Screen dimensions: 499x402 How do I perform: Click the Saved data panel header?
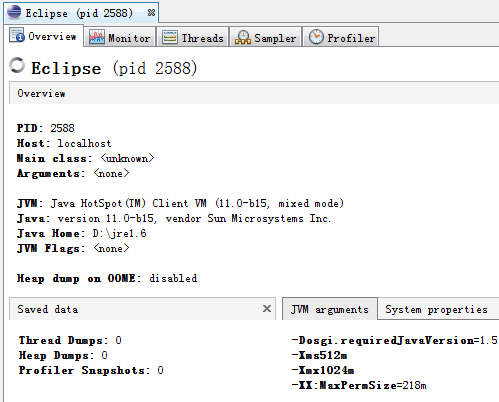click(x=142, y=309)
